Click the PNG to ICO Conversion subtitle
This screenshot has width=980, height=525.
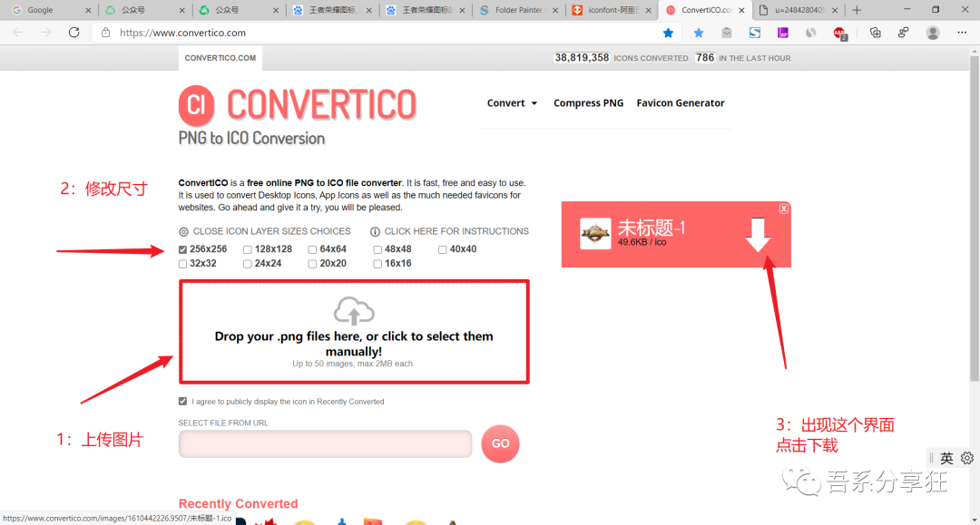251,139
